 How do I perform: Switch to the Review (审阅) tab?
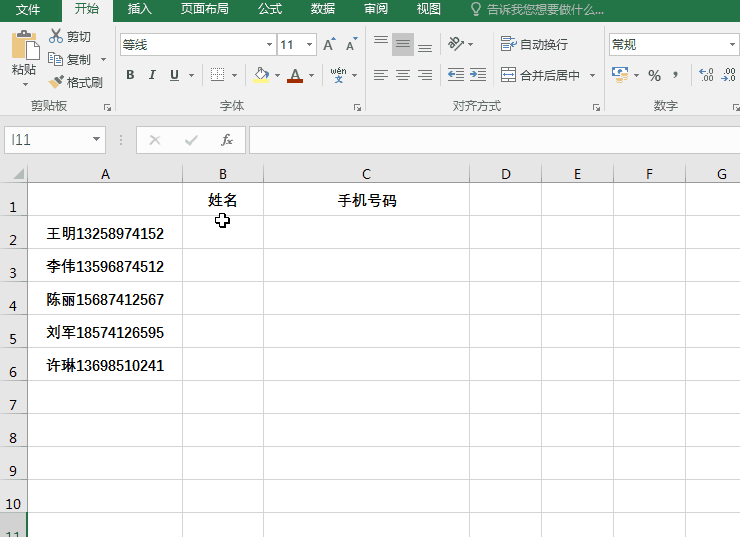376,9
